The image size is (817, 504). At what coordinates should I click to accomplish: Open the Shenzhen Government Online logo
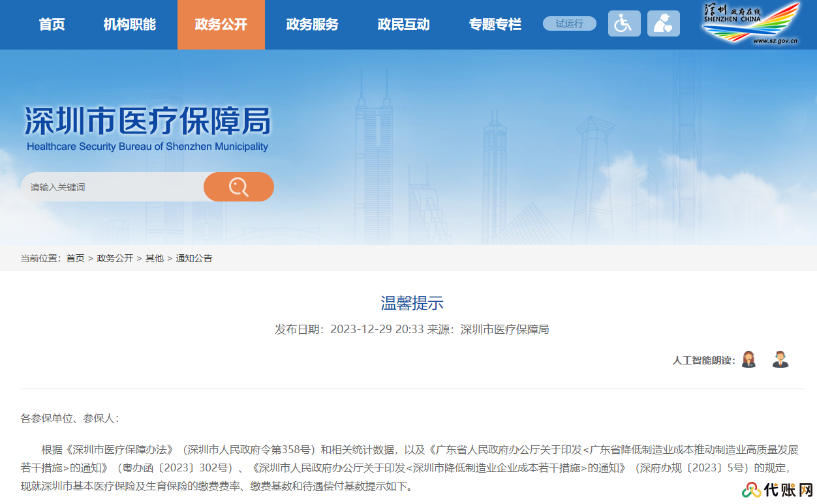(750, 23)
